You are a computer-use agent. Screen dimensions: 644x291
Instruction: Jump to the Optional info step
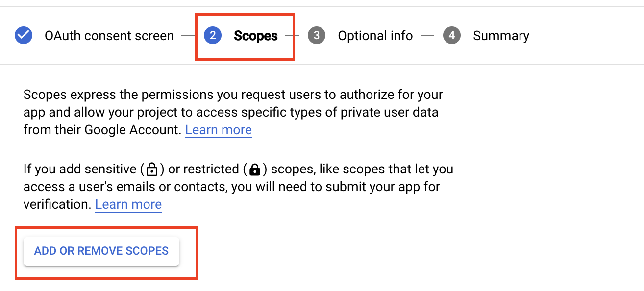[x=375, y=36]
